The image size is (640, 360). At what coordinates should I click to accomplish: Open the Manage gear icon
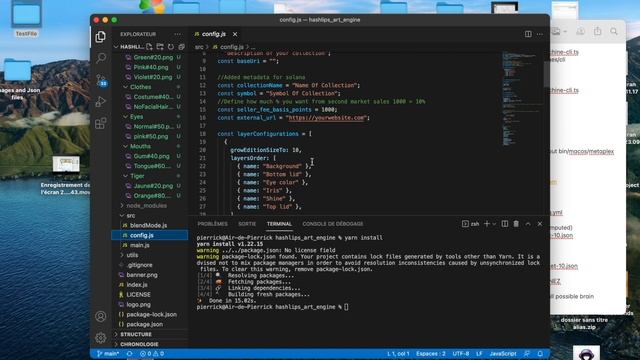tap(100, 338)
